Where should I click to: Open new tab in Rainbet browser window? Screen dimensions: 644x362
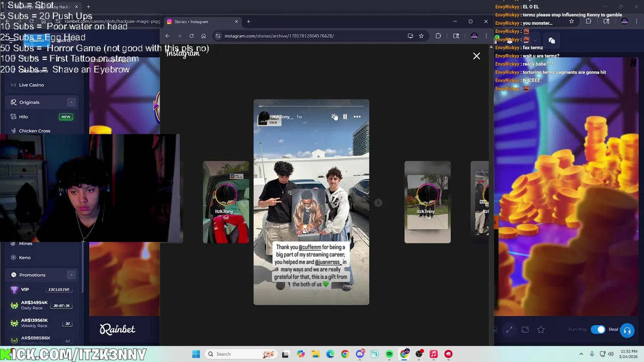click(89, 7)
